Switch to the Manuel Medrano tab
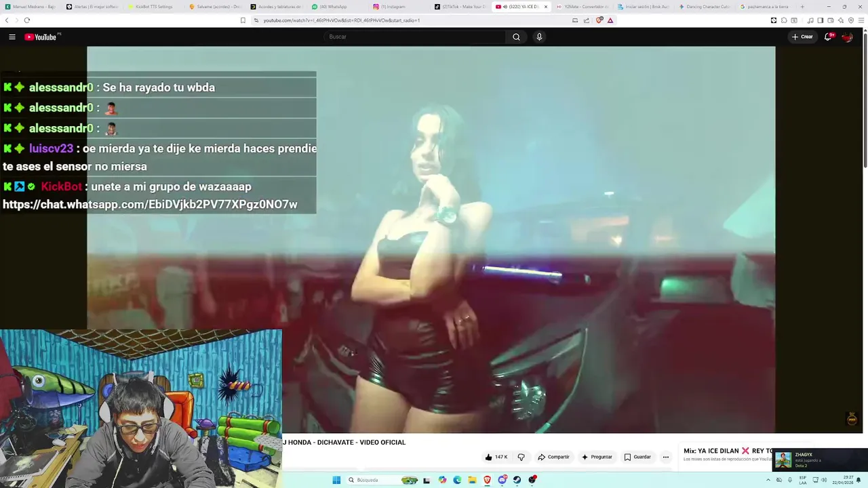This screenshot has height=488, width=868. pyautogui.click(x=29, y=7)
